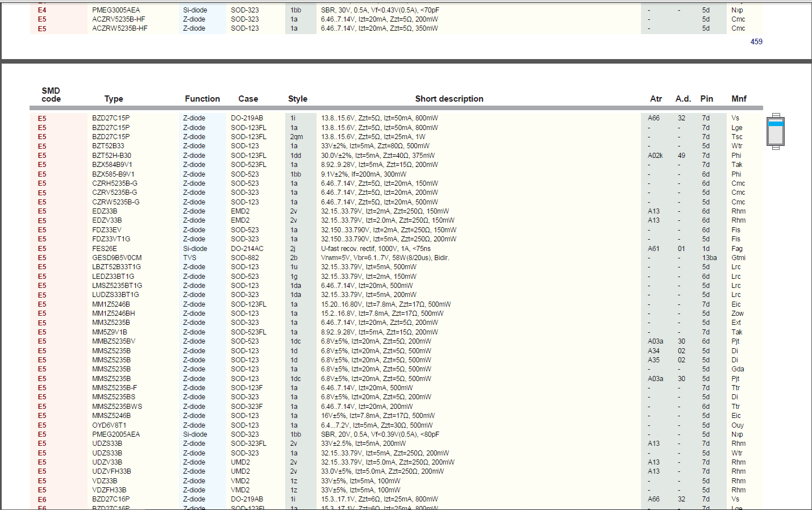Select the DO-214AC case cell
This screenshot has width=812, height=510.
coord(247,248)
